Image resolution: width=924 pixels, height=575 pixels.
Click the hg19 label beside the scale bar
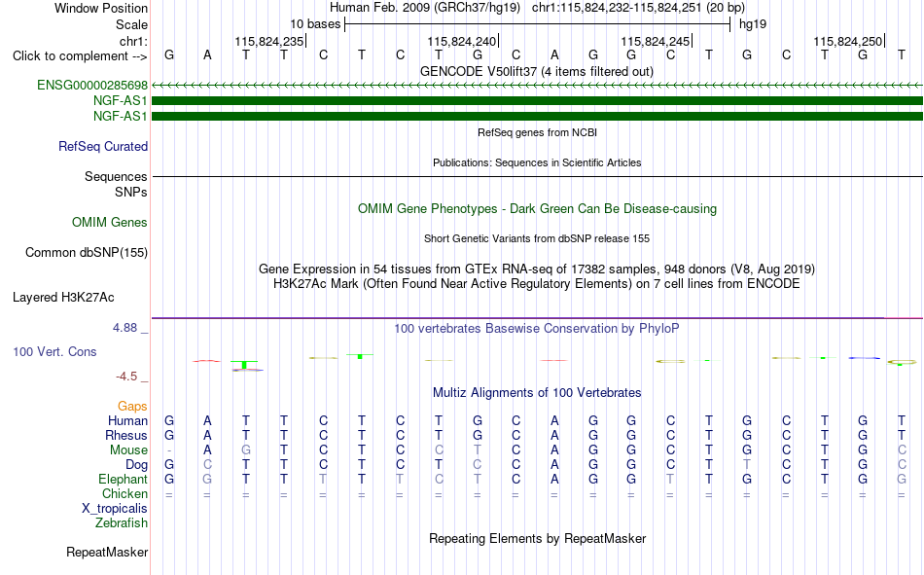tap(753, 24)
